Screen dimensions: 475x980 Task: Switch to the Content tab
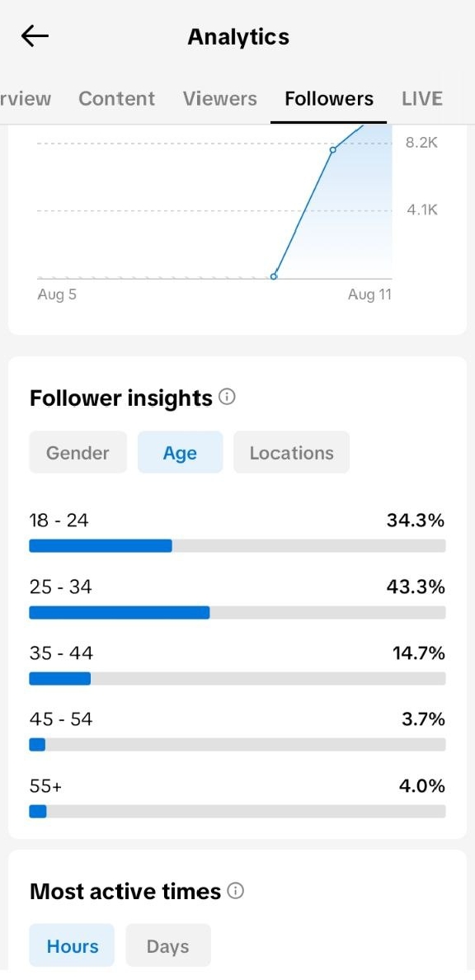117,99
